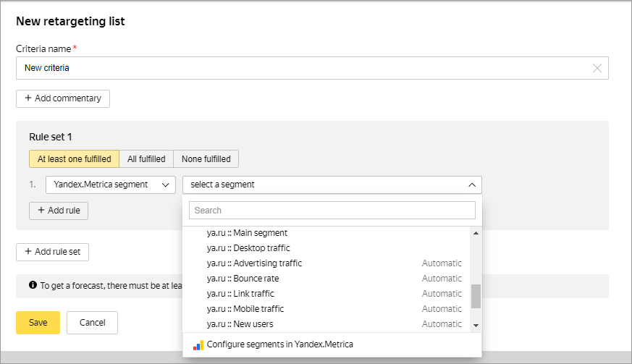This screenshot has width=632, height=364.
Task: Click 'Add rule' button
Action: (x=59, y=211)
